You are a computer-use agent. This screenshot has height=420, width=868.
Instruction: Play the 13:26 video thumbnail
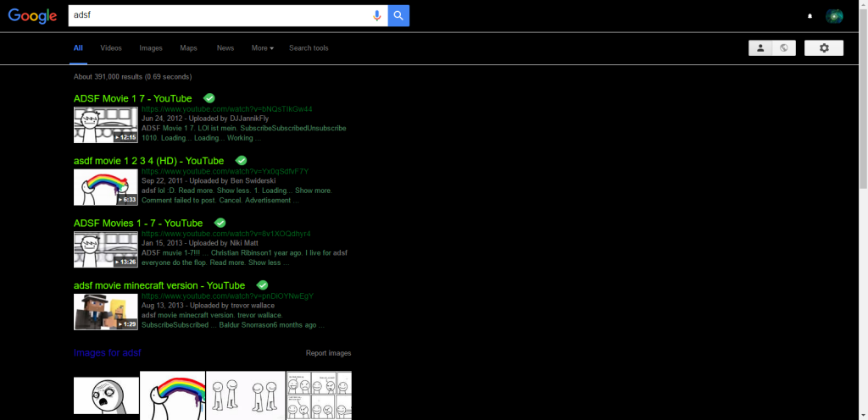(x=106, y=250)
